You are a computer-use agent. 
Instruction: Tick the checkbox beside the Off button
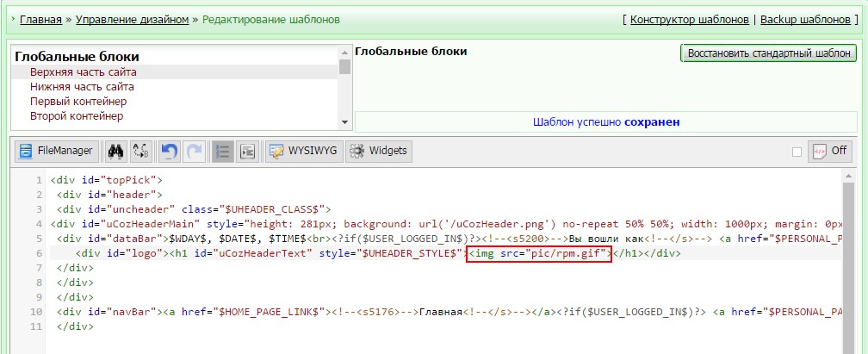tap(797, 152)
